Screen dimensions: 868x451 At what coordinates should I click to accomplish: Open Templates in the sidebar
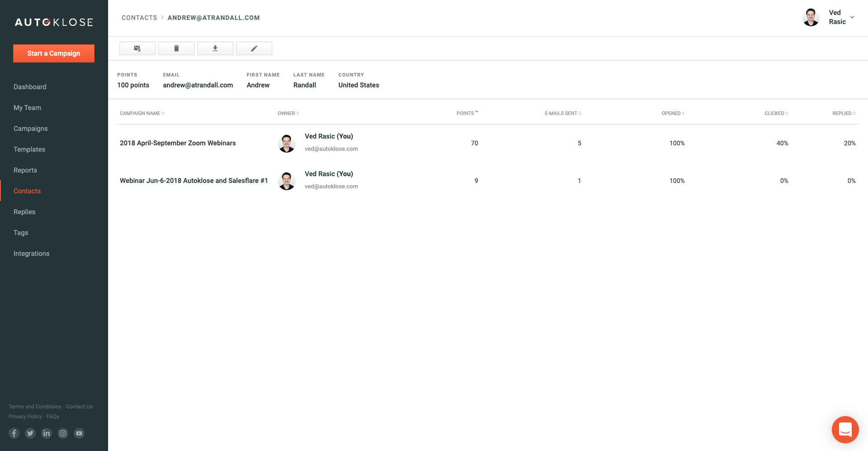click(29, 149)
